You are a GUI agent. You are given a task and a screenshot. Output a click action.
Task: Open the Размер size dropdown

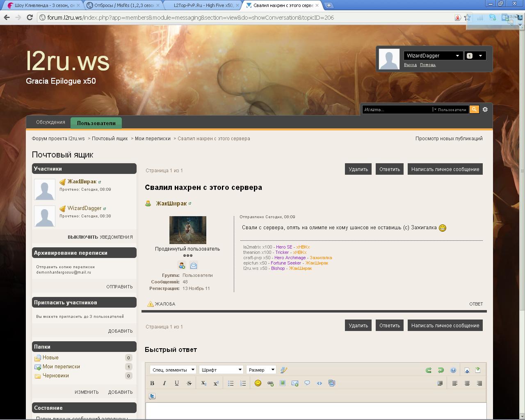pyautogui.click(x=261, y=370)
